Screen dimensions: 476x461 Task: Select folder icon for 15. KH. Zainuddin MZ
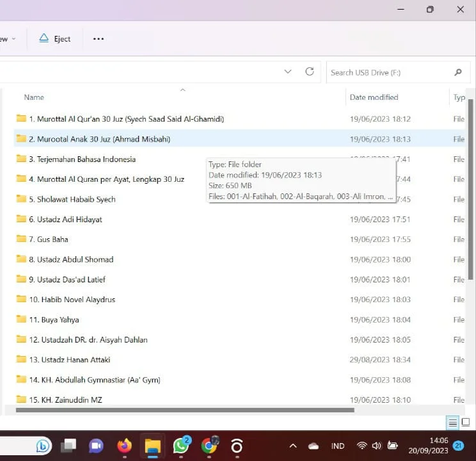[21, 399]
